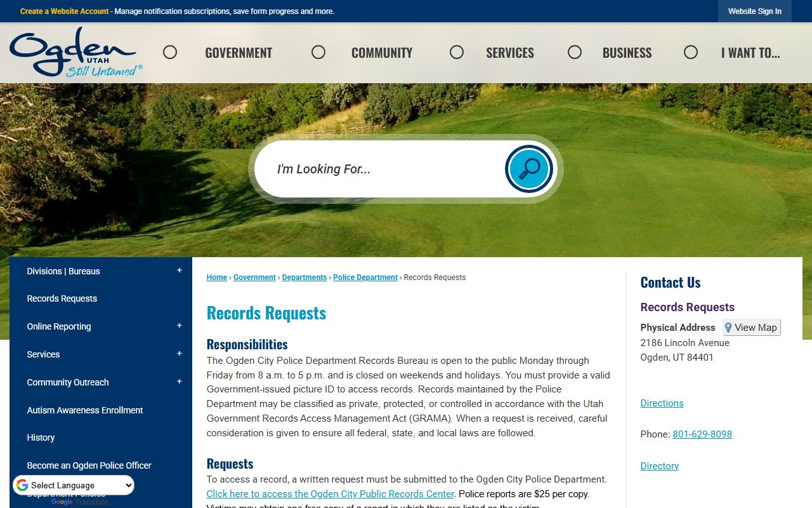Image resolution: width=812 pixels, height=508 pixels.
Task: Click the circle icon beside I Want To
Action: pos(691,52)
